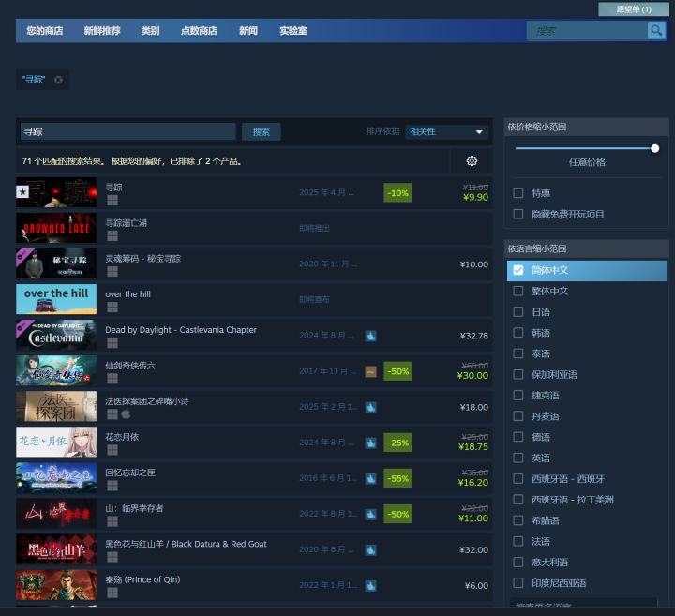Click the magnifier search icon in top bar

point(656,31)
